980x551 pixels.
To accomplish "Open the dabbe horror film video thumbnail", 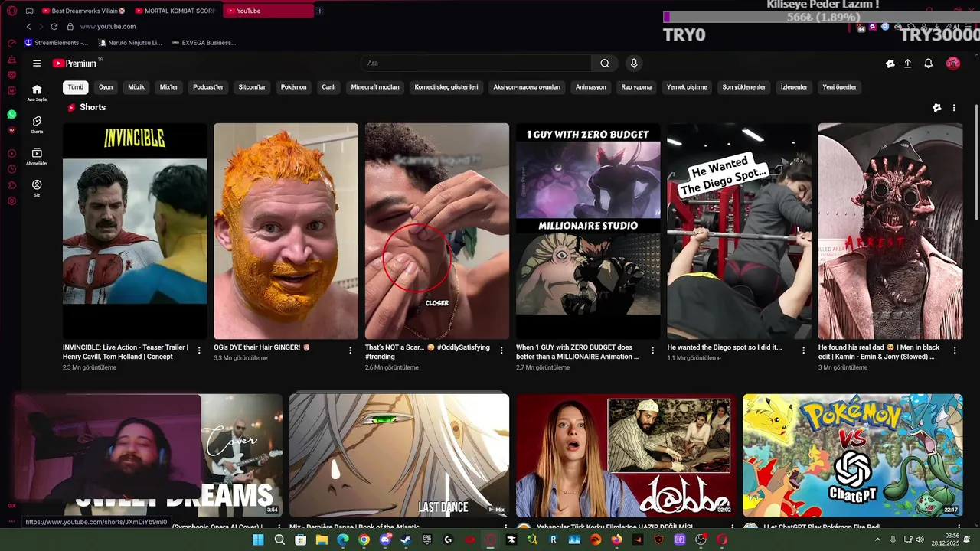I will click(x=626, y=456).
